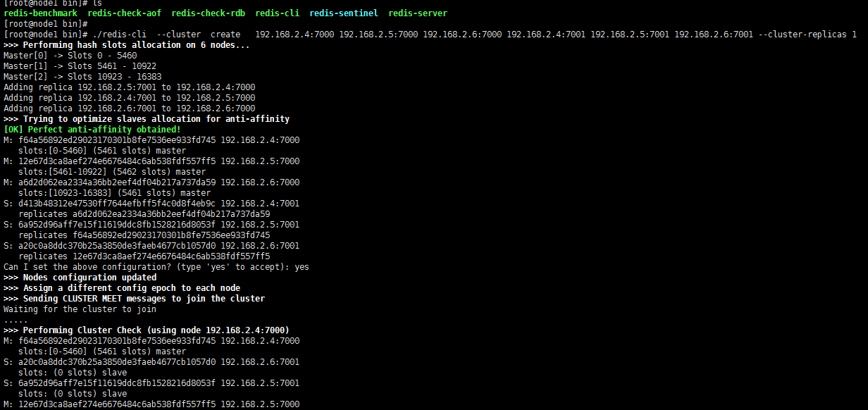The image size is (868, 410).
Task: Click 'Trying to optimize slaves allocation for anti-affinity'
Action: (x=147, y=119)
